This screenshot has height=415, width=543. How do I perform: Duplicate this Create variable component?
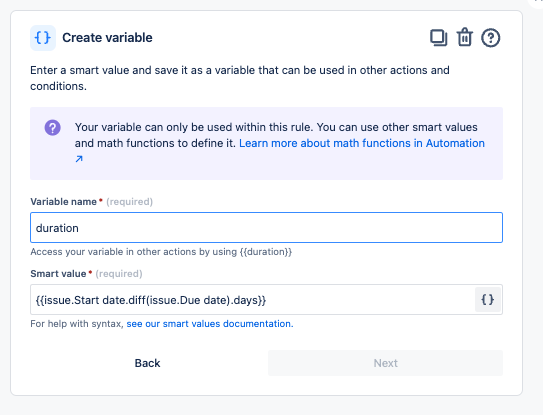point(438,38)
